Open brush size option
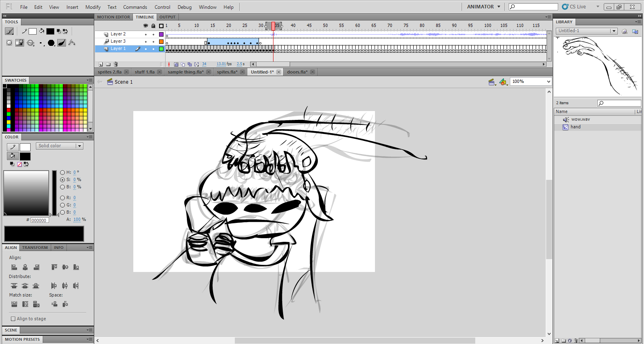Viewport: 644px width, 344px height. pyautogui.click(x=41, y=43)
